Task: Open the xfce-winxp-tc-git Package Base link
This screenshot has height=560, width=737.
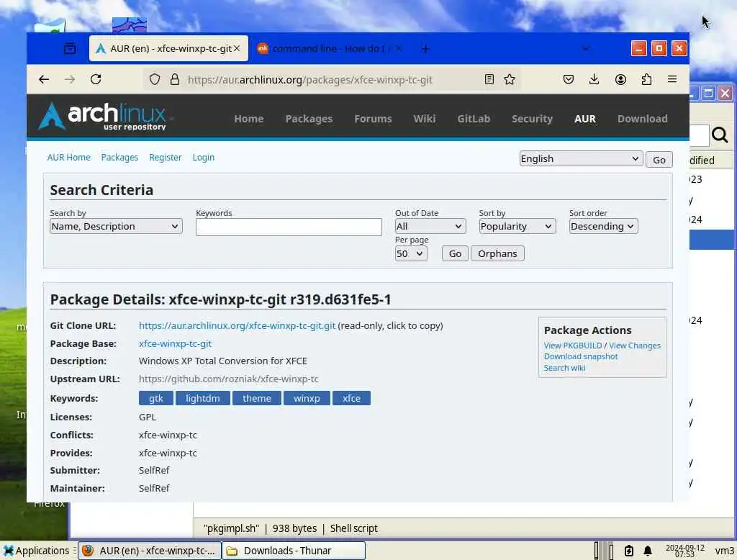Action: [175, 344]
